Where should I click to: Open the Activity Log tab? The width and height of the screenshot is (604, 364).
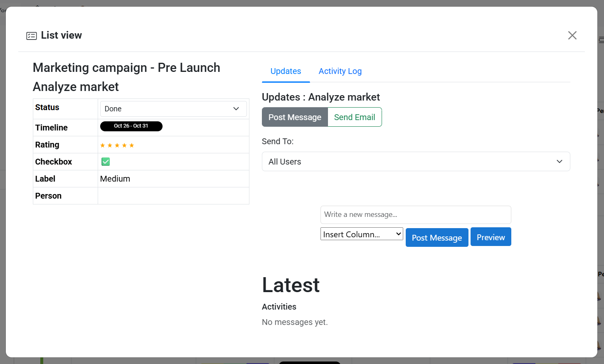click(x=340, y=71)
